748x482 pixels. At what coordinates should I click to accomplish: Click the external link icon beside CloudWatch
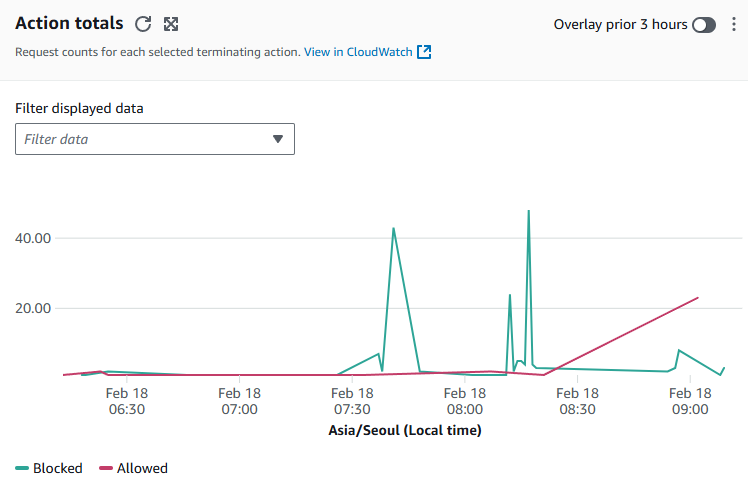424,52
